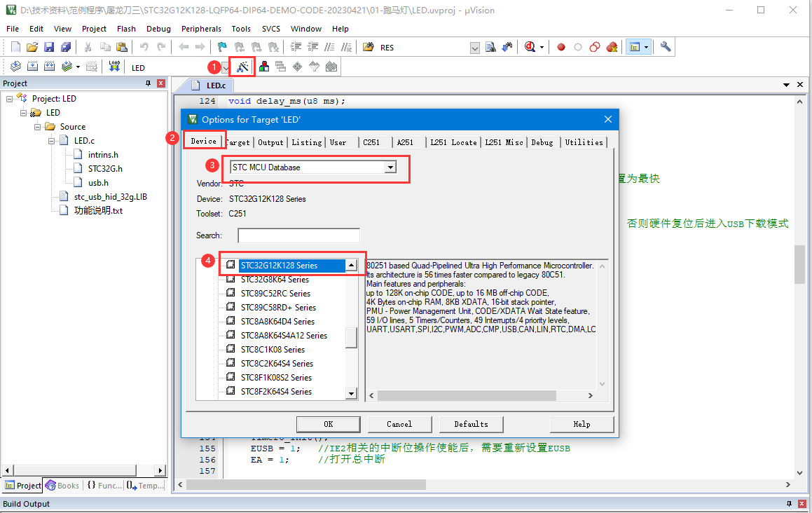Start the debug session icon
The image size is (812, 513).
(x=529, y=47)
